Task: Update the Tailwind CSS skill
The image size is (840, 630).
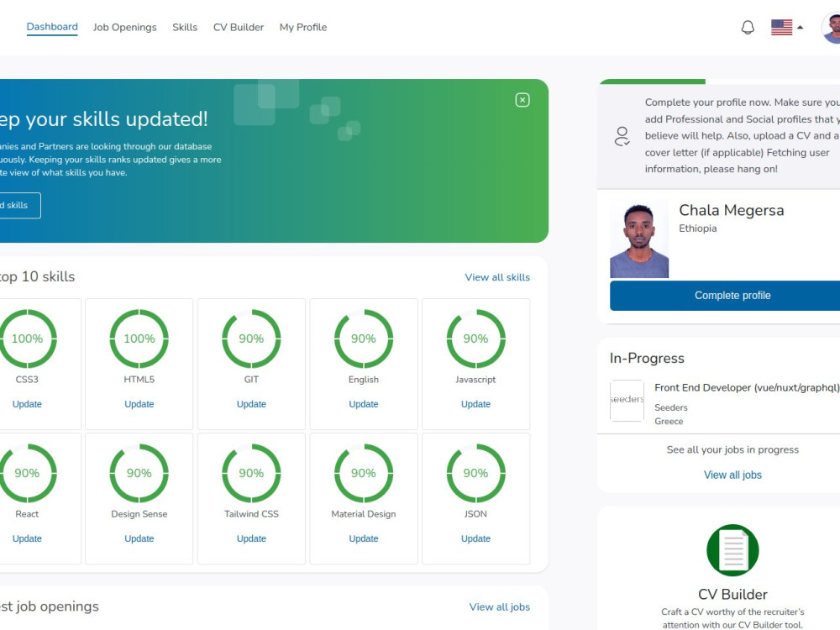Action: 251,538
